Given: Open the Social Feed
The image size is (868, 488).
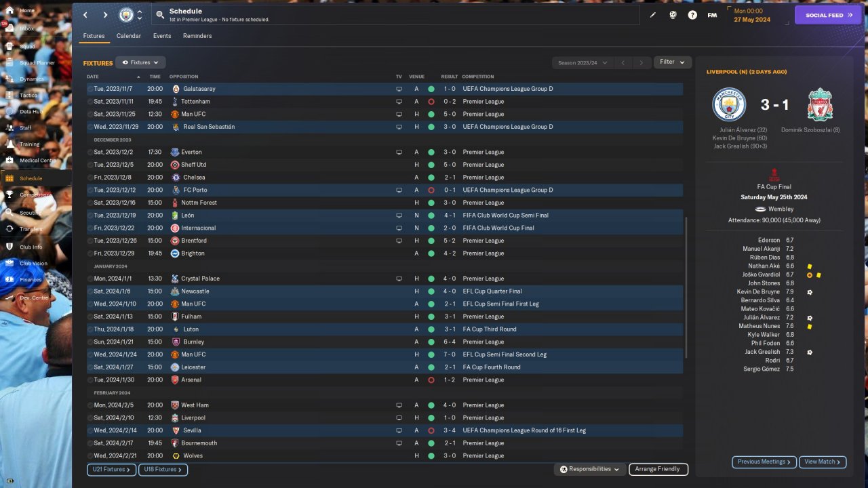Looking at the screenshot, I should [x=827, y=15].
